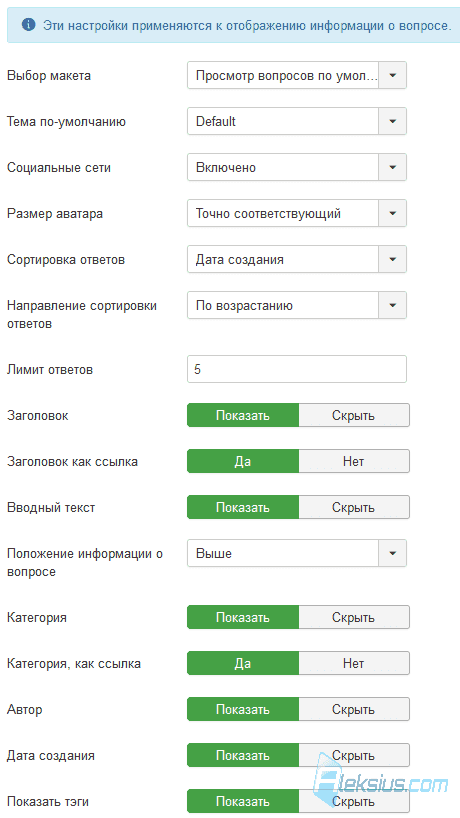Set Вводный текст to Показать

coord(243,507)
